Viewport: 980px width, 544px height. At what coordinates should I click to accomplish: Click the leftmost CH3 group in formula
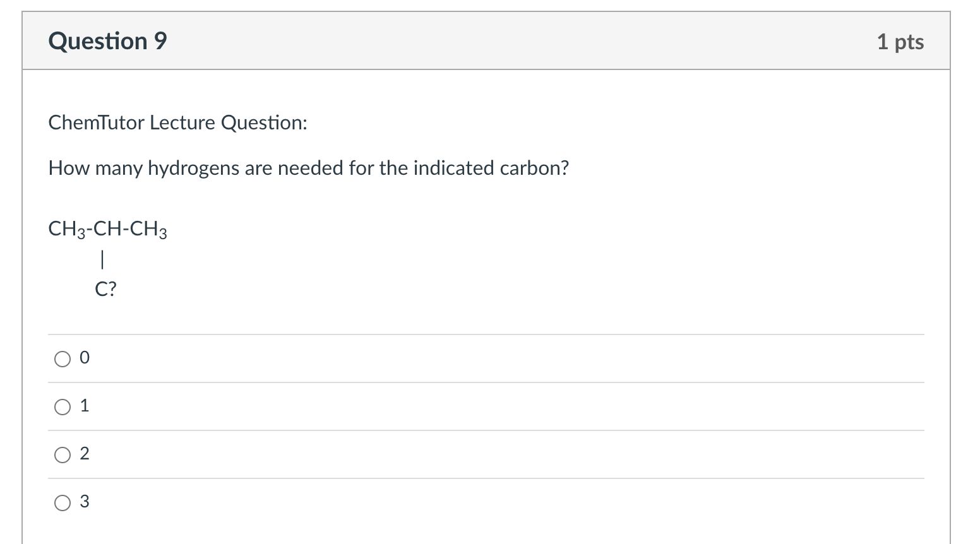point(66,228)
